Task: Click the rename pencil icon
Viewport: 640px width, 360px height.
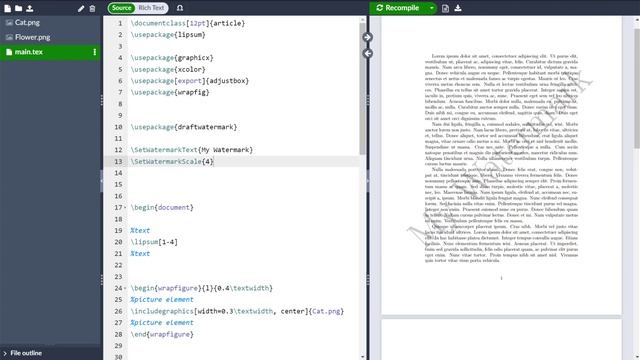Action: point(81,8)
